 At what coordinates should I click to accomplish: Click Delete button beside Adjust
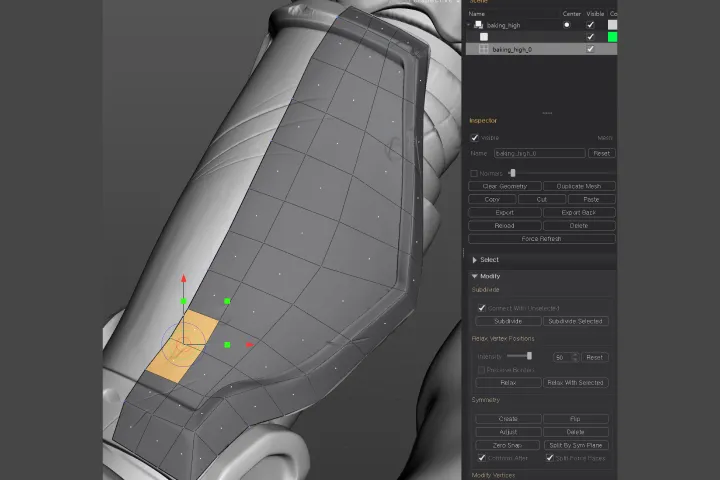click(576, 432)
